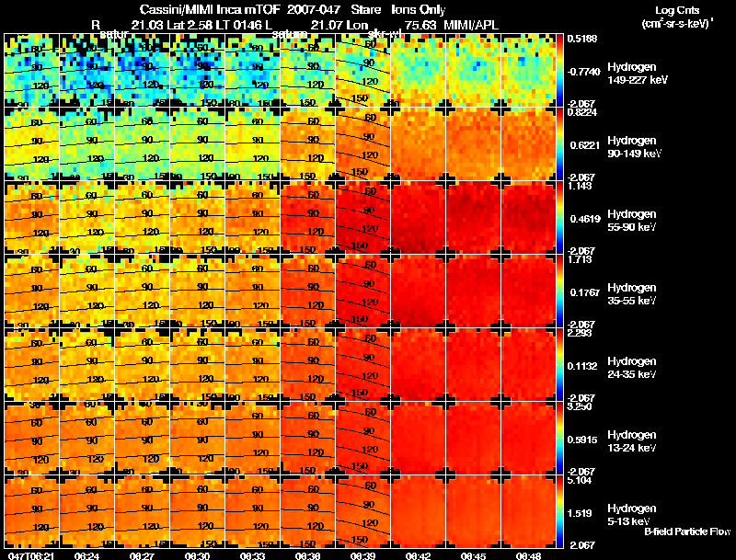
Task: Click the 06:33 time label
Action: tap(252, 555)
